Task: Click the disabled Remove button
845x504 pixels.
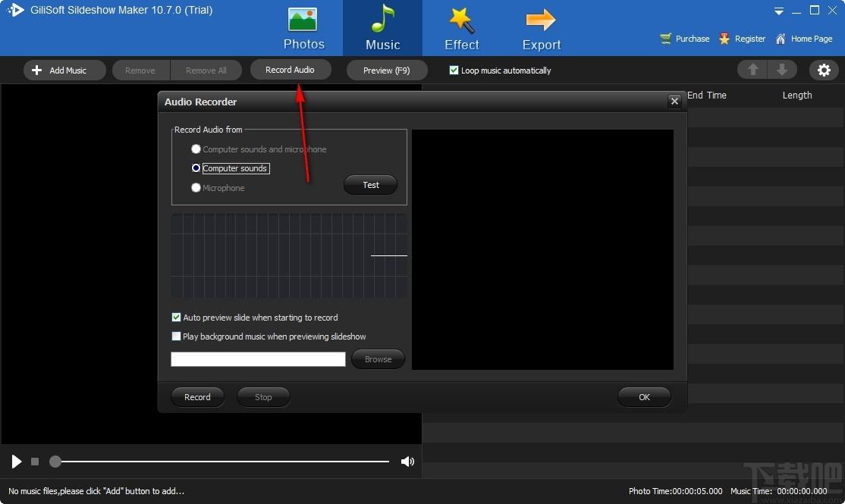Action: coord(140,70)
